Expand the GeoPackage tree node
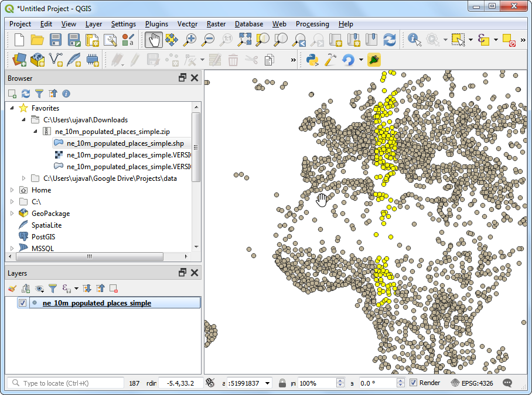The width and height of the screenshot is (532, 395). tap(12, 214)
